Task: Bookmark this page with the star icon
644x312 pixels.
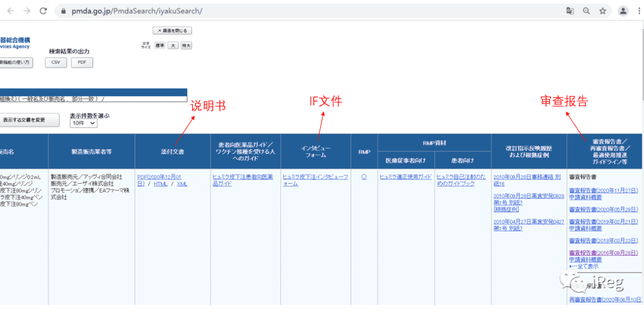Action: [x=602, y=11]
